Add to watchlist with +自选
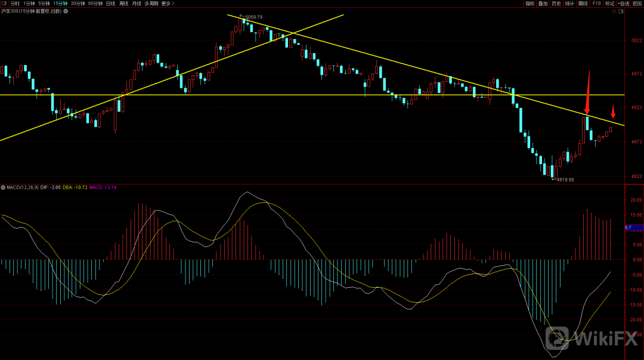This screenshot has height=360, width=644. pyautogui.click(x=623, y=4)
